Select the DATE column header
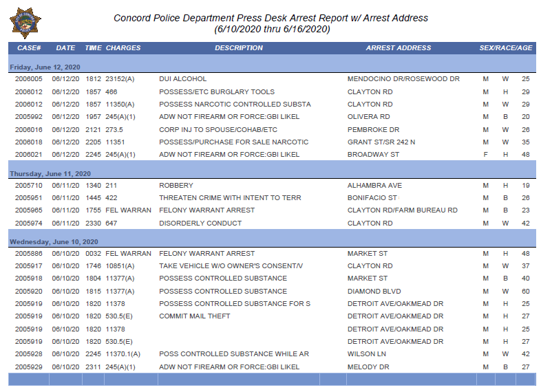Viewport: 541px width, 392px height. (x=65, y=48)
